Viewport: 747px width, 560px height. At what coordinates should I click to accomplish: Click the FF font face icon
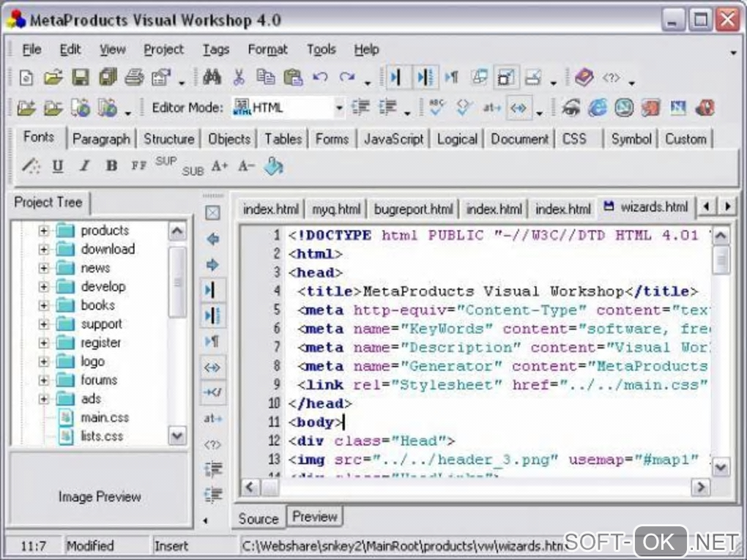tap(138, 165)
